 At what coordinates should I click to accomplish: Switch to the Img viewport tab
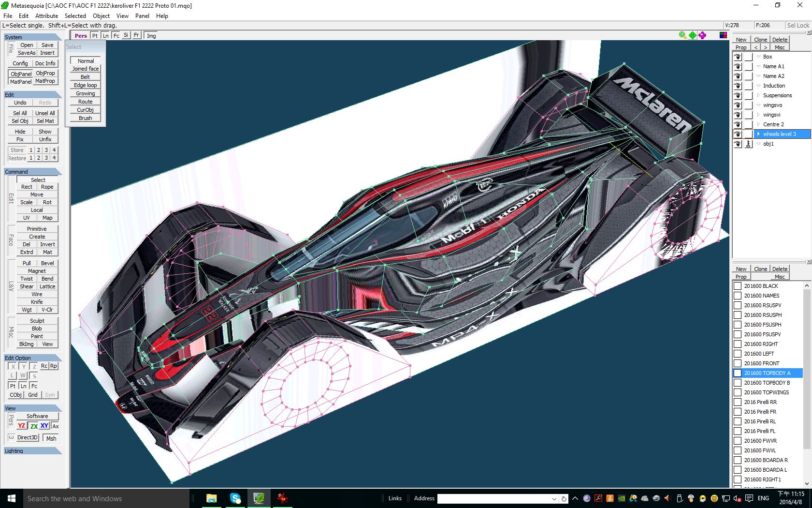pyautogui.click(x=151, y=36)
